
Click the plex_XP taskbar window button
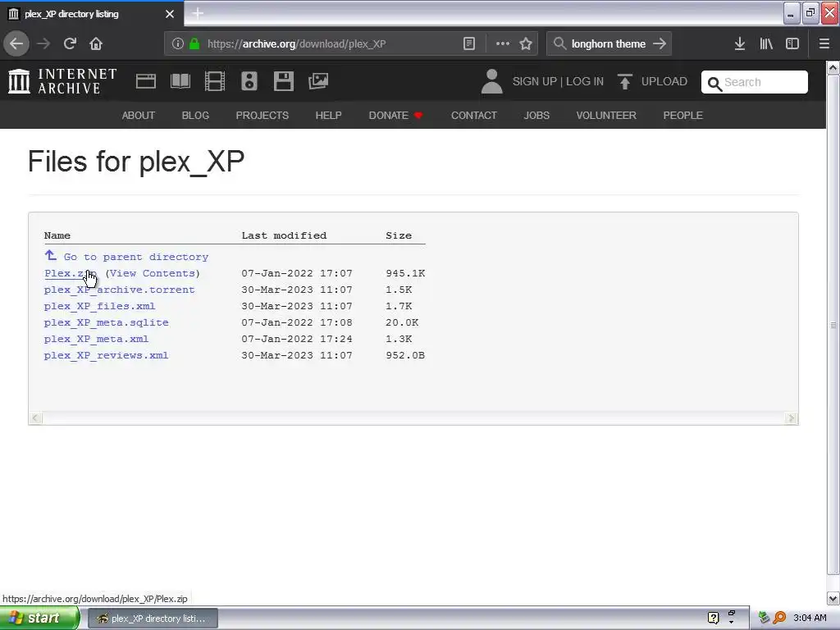pyautogui.click(x=153, y=619)
